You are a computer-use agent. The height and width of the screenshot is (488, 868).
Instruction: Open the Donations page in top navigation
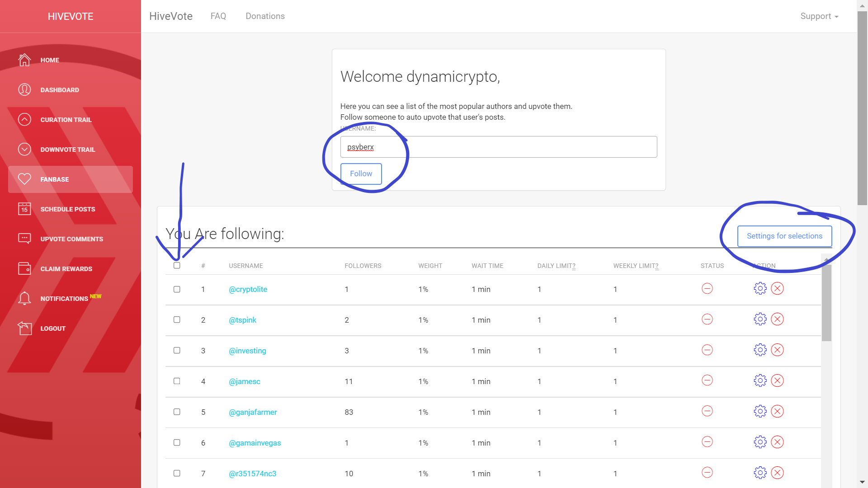(x=265, y=16)
